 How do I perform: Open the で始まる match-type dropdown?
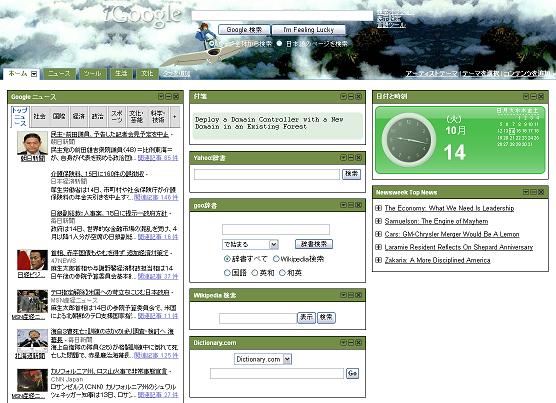click(x=273, y=245)
